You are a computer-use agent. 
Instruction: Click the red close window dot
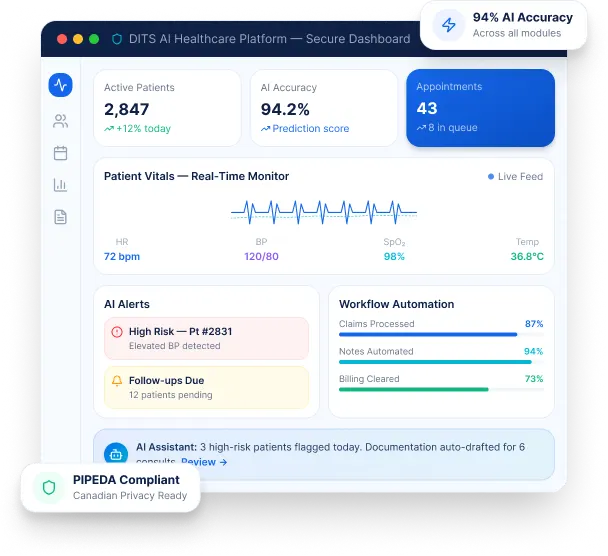coord(62,39)
